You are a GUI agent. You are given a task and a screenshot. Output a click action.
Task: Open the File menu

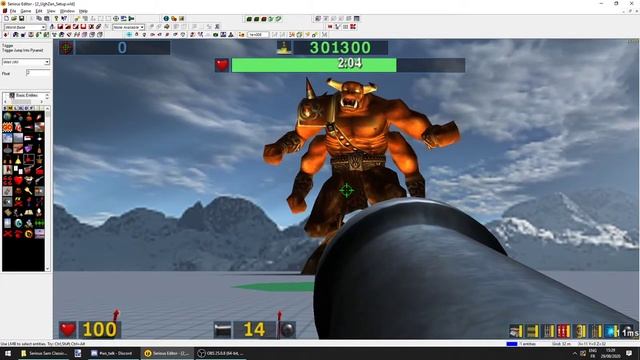pyautogui.click(x=13, y=11)
